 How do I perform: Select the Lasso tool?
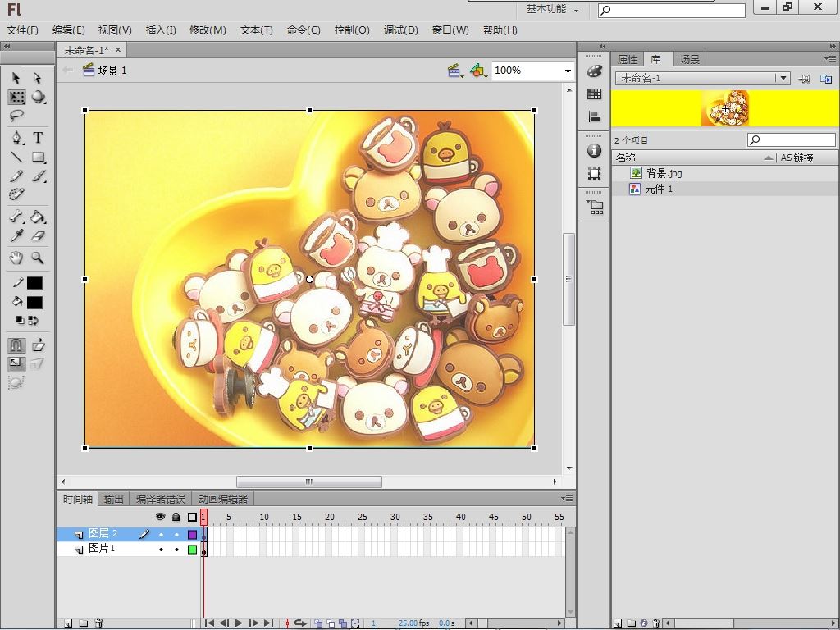pos(16,115)
